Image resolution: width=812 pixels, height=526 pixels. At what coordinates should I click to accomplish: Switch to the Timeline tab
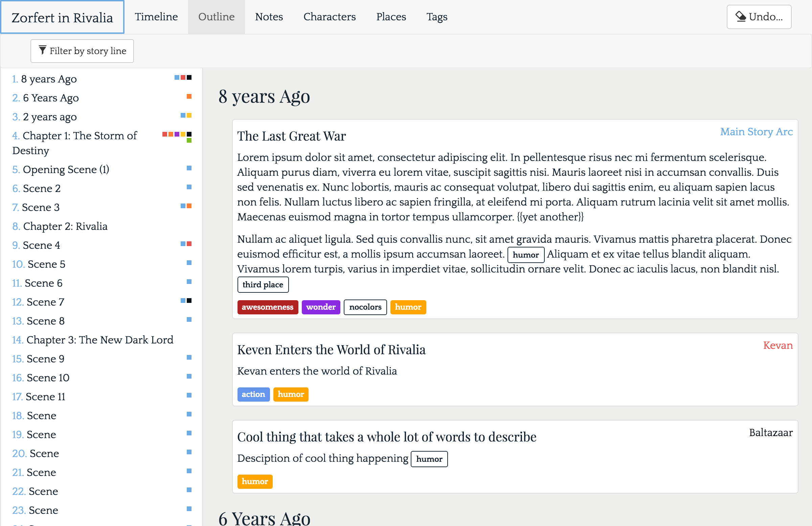(156, 17)
